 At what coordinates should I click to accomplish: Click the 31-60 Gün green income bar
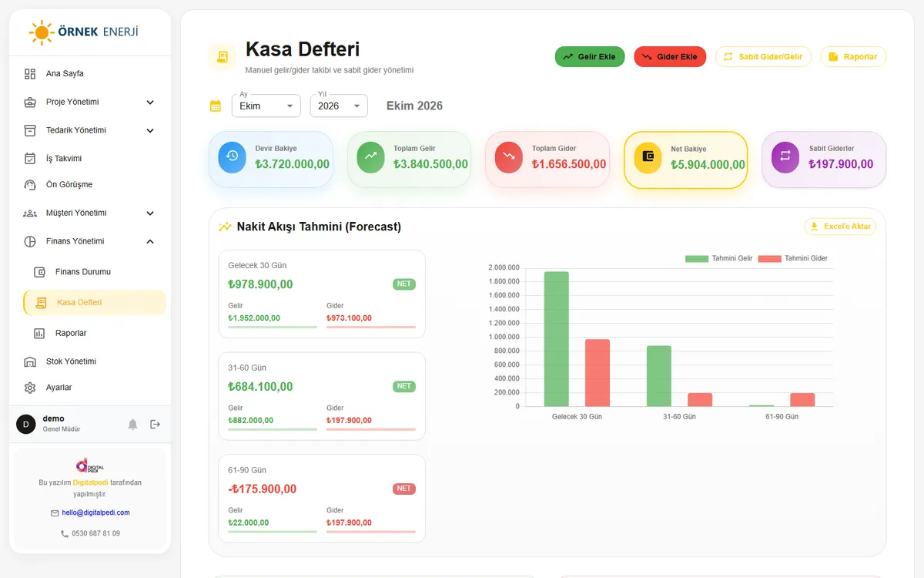[659, 375]
